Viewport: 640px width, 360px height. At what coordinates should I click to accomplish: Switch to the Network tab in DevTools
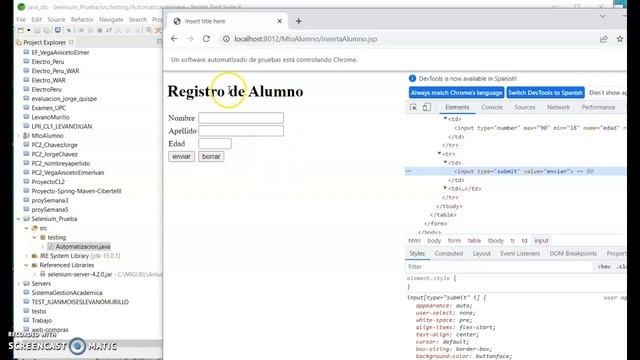558,107
